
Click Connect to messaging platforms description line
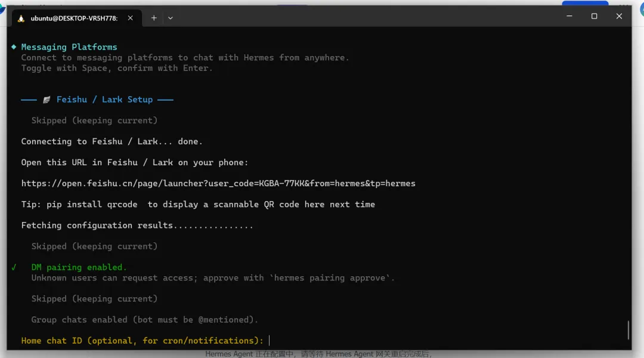pyautogui.click(x=185, y=57)
